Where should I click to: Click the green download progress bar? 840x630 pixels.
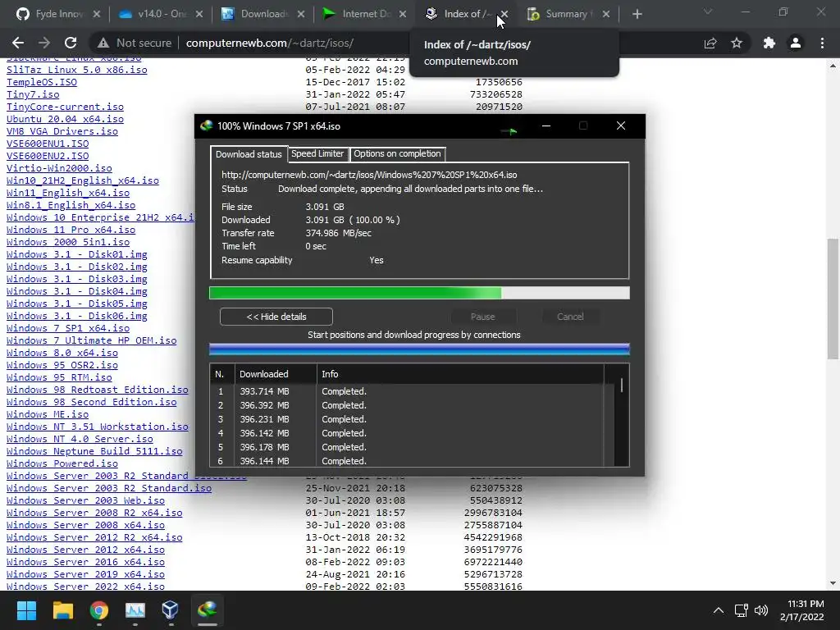coord(419,293)
